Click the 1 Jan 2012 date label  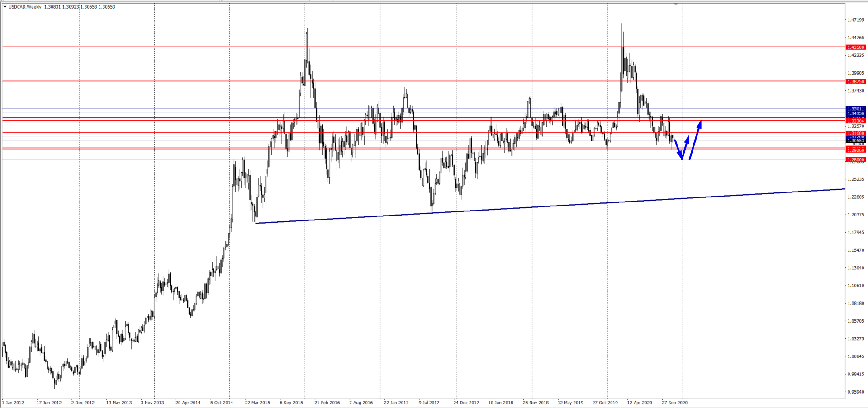click(x=13, y=403)
